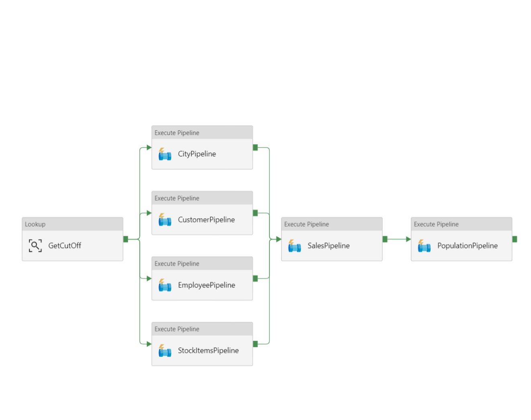531x420 pixels.
Task: Click the green output connector of SalesPipeline
Action: pyautogui.click(x=385, y=239)
